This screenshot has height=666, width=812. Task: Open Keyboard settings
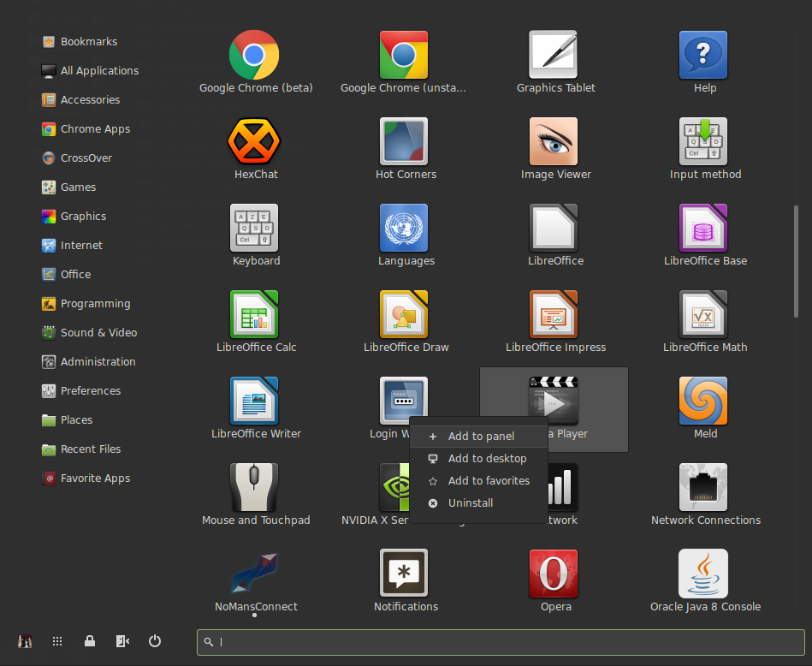click(x=254, y=235)
